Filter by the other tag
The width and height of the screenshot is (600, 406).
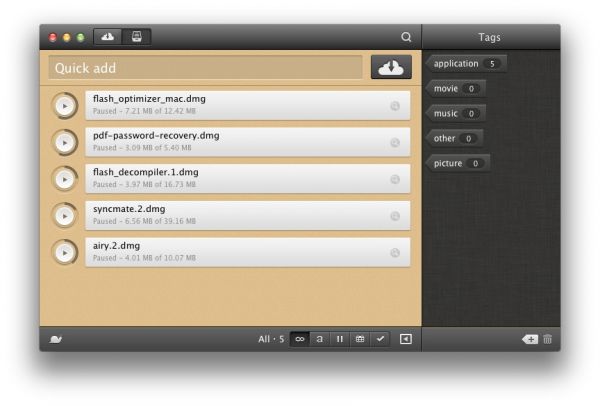pos(454,138)
